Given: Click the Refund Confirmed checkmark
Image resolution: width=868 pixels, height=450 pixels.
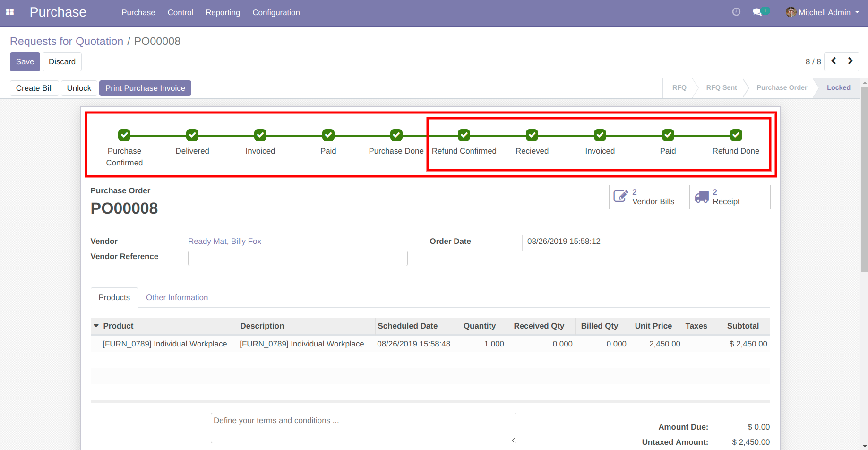Looking at the screenshot, I should click(464, 136).
